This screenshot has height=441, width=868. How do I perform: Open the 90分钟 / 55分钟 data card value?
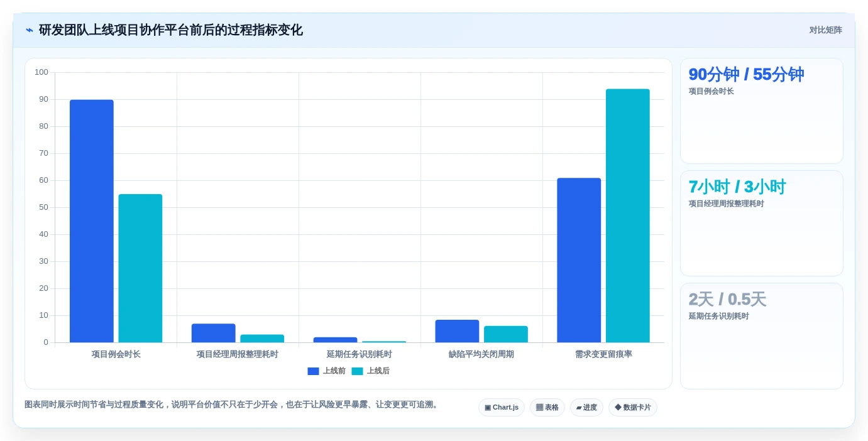(x=746, y=75)
